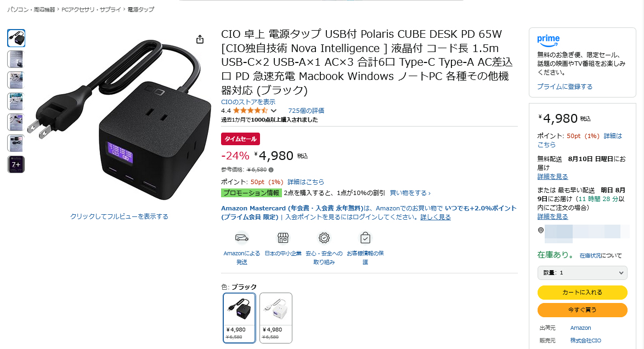Click the 安心・安全への取り組み badge icon
This screenshot has height=349, width=644.
(324, 238)
